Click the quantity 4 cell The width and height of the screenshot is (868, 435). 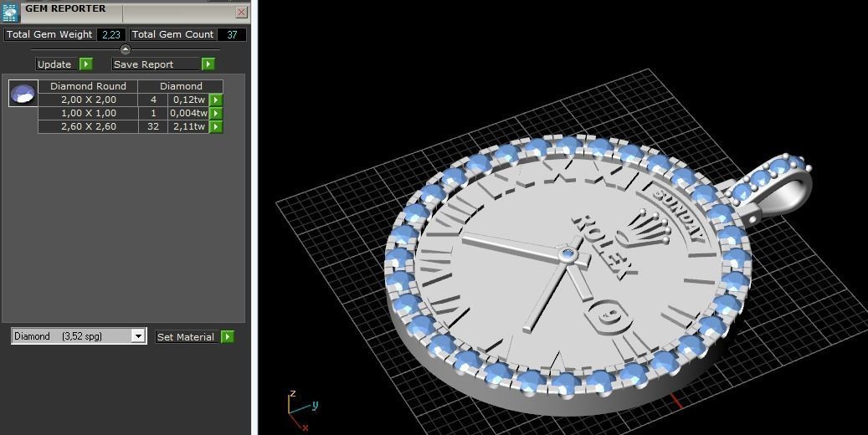(x=153, y=100)
